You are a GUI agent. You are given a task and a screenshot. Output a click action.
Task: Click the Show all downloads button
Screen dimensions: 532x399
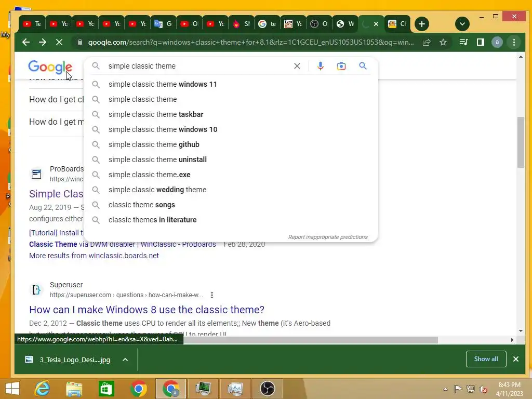tap(486, 359)
